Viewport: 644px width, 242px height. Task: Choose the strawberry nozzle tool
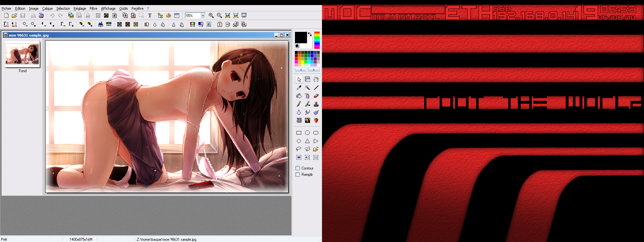tap(316, 120)
